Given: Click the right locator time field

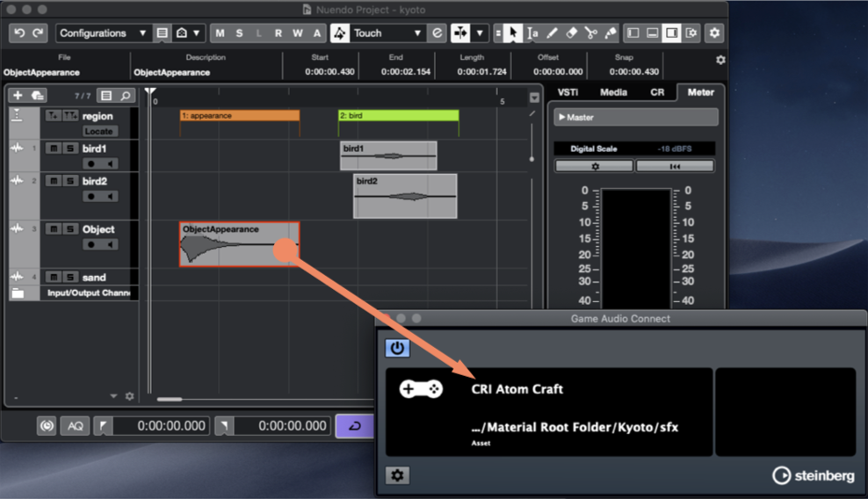Looking at the screenshot, I should [282, 426].
